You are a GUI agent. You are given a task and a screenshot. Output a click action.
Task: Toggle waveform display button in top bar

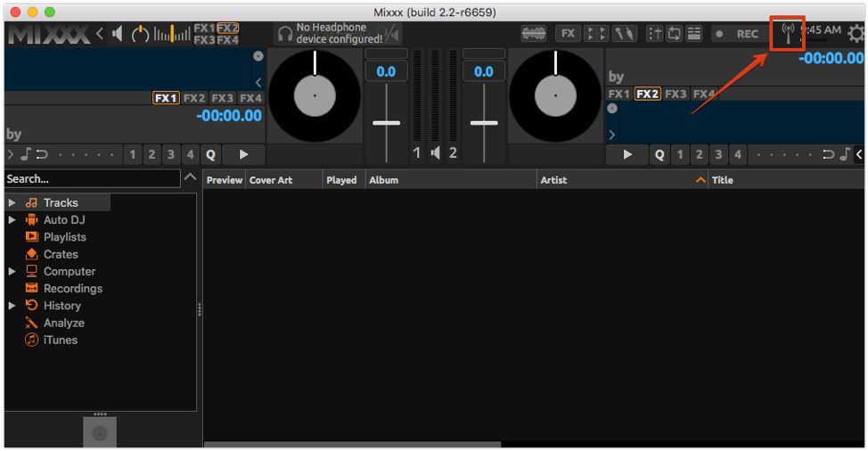[534, 34]
